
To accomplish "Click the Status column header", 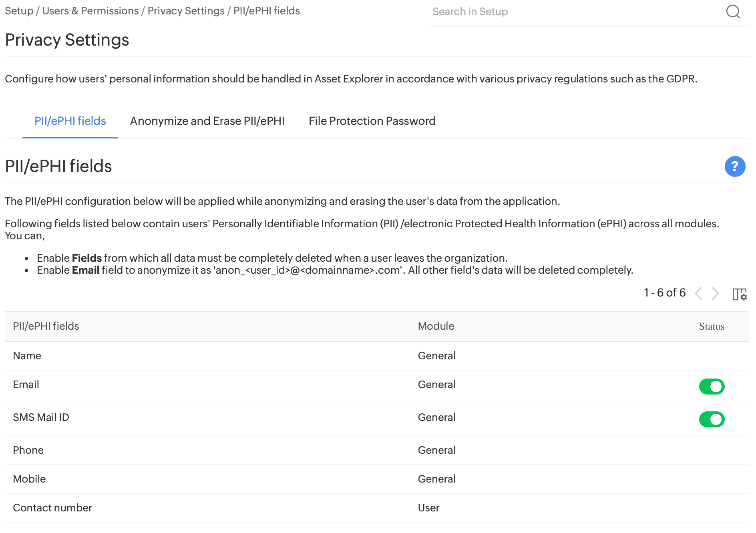I will (711, 327).
